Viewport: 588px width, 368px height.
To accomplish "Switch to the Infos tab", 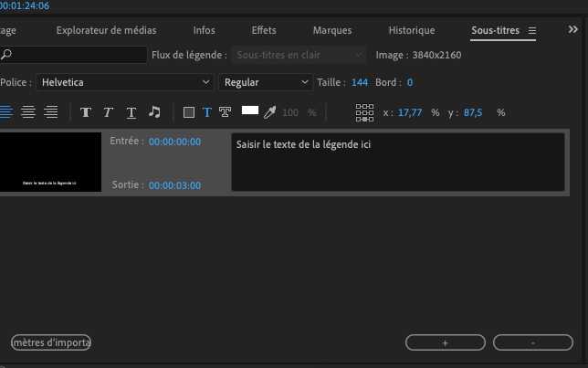I will point(204,30).
